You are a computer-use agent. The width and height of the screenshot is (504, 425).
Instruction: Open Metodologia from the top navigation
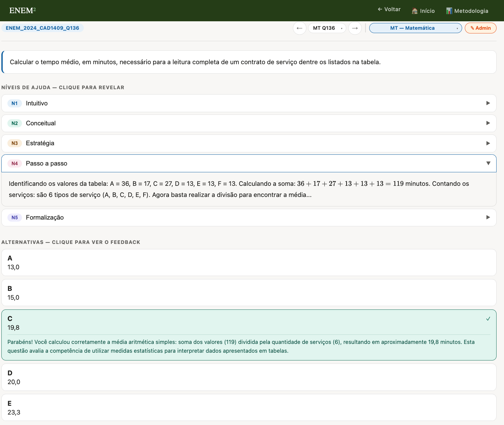467,11
